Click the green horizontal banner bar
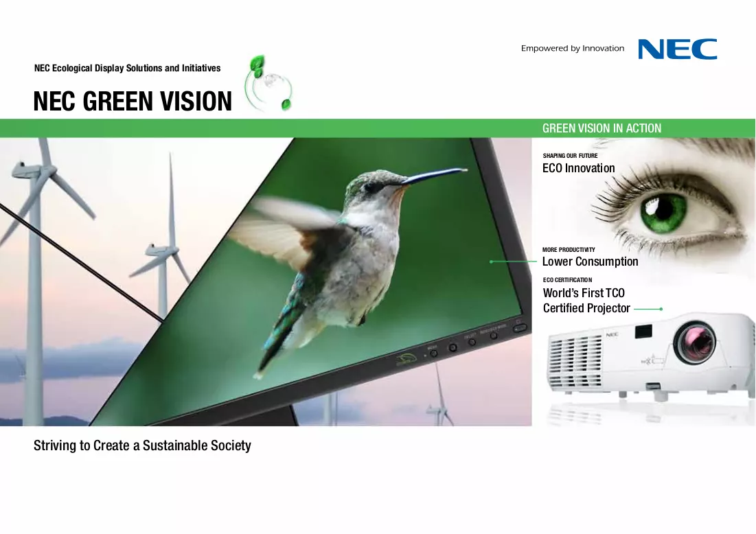Image resolution: width=756 pixels, height=534 pixels. [x=378, y=128]
